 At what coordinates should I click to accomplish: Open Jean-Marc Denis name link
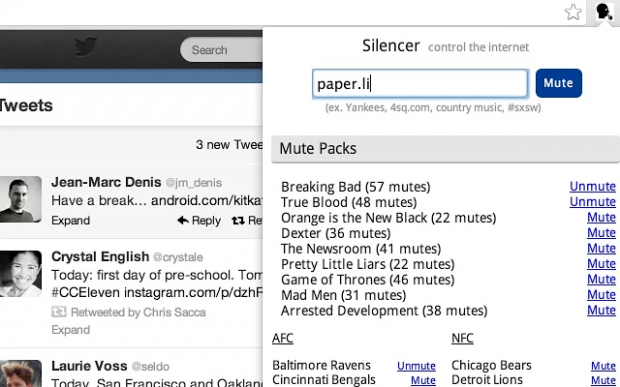[x=106, y=182]
